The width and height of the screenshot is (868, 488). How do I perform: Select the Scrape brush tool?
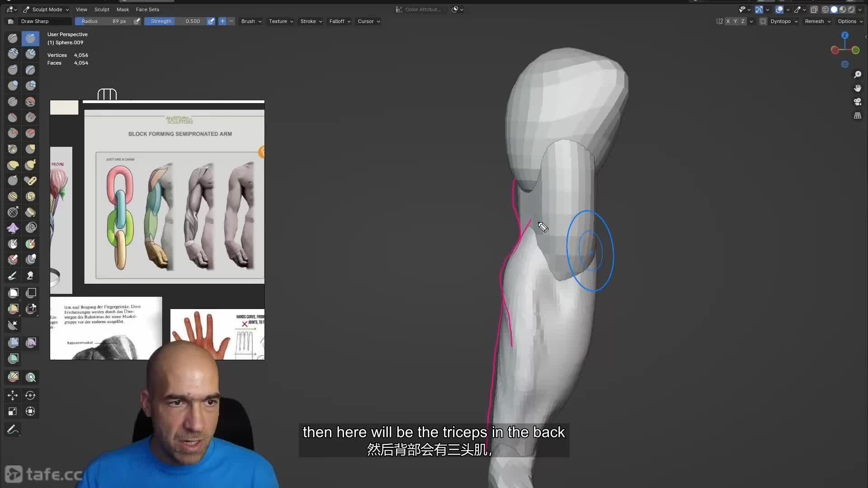click(x=13, y=133)
